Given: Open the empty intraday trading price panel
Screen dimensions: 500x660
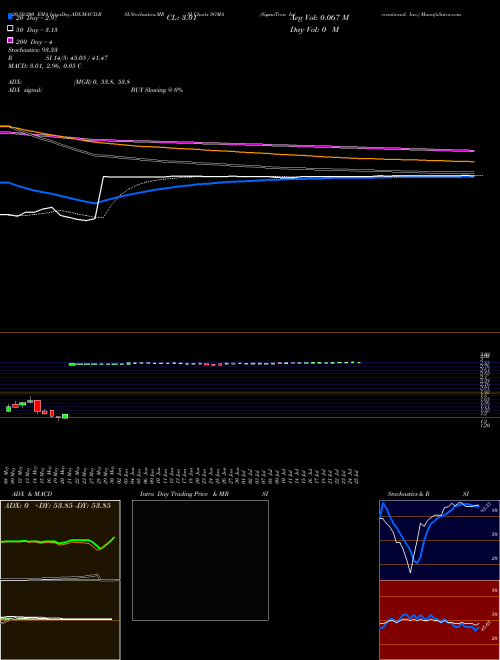Looking at the screenshot, I should click(200, 560).
